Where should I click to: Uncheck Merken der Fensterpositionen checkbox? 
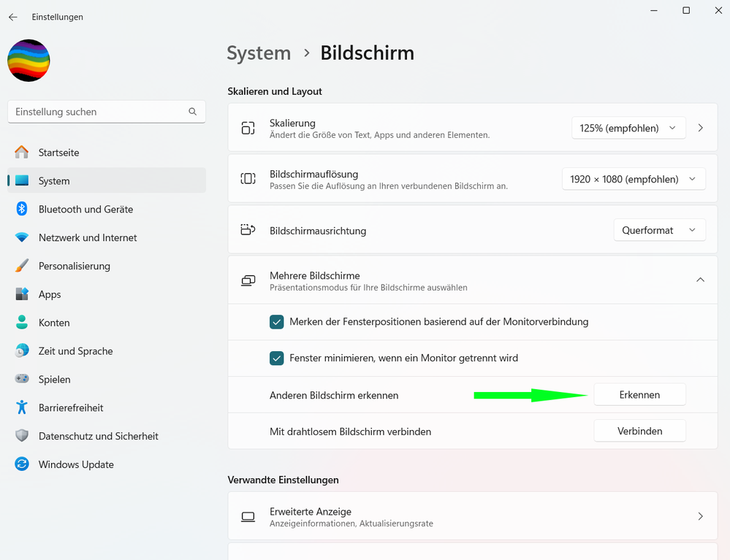[x=277, y=322]
